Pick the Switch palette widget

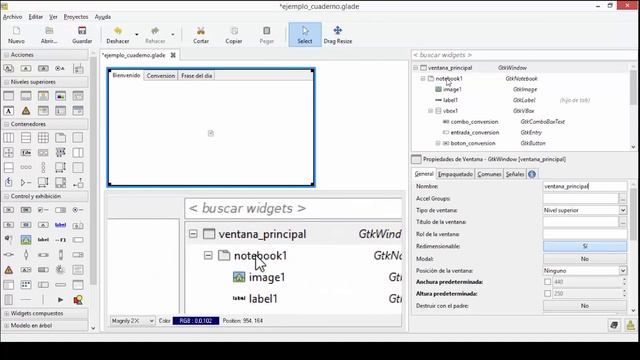coord(60,210)
